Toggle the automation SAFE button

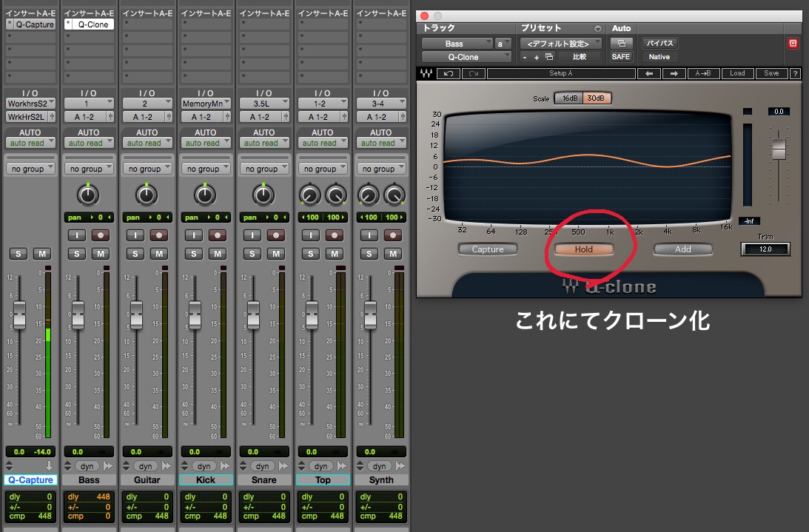621,57
